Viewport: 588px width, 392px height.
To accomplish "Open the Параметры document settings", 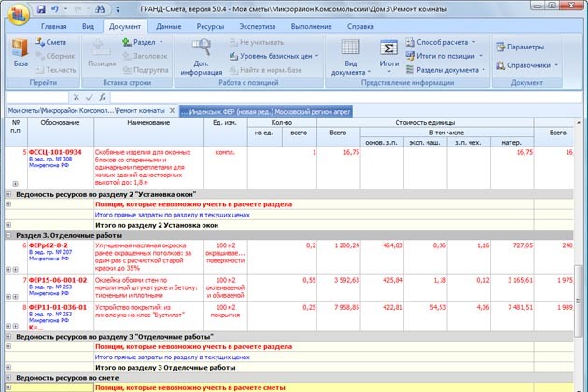I will 520,48.
